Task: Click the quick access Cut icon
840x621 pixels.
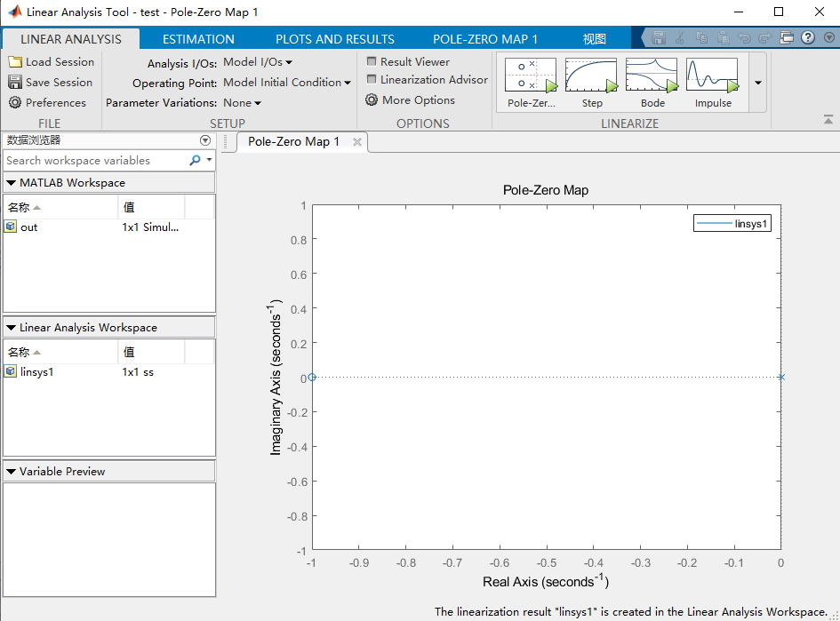Action: tap(680, 38)
